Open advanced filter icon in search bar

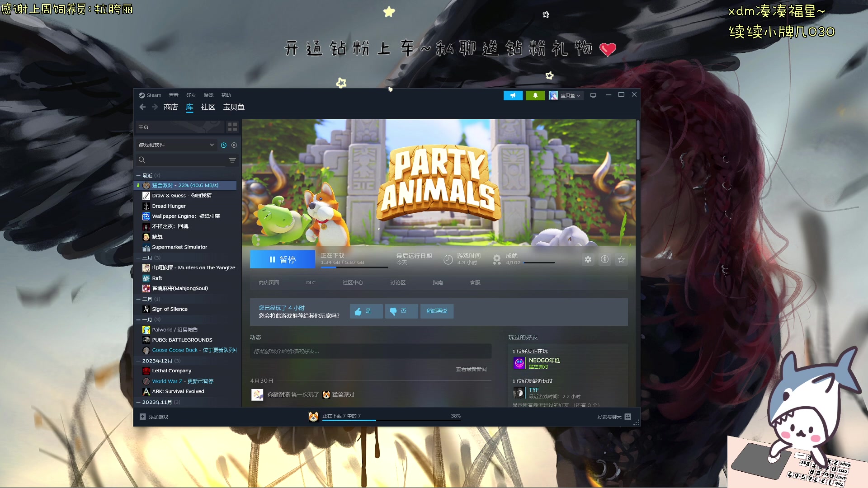tap(232, 160)
